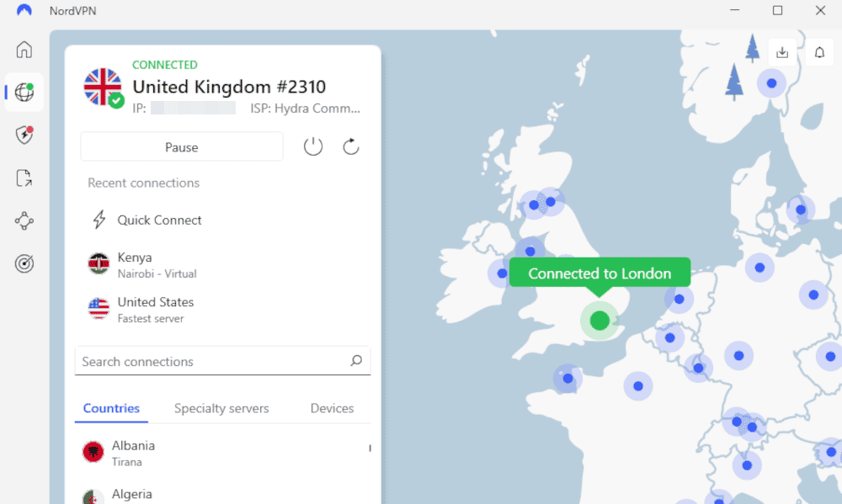Open the Home icon in sidebar
The height and width of the screenshot is (504, 842).
point(24,50)
